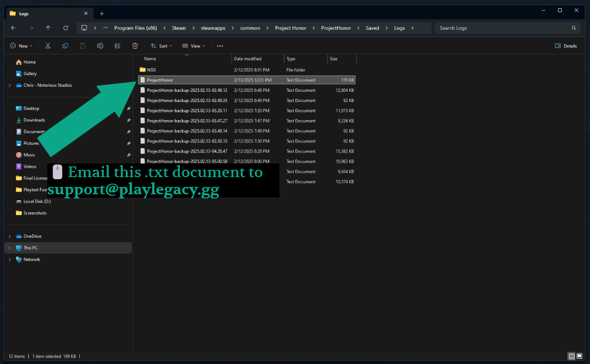Select ProjectHonor-backup-2025.02.13-03.49.14 file
Viewport: 590px width, 364px height.
pos(247,131)
